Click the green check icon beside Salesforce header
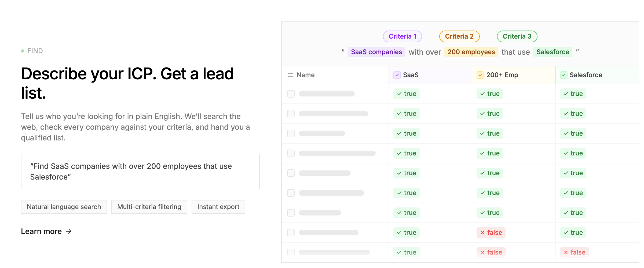 [x=563, y=75]
